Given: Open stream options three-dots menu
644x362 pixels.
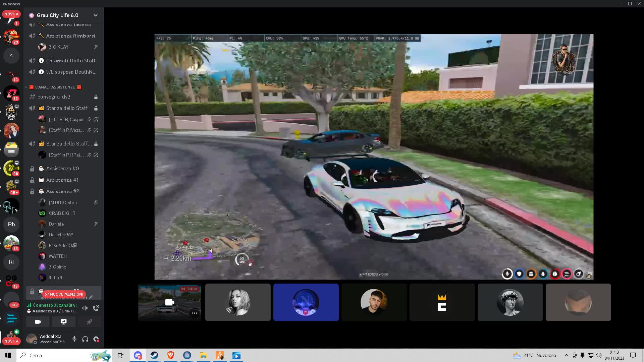Looking at the screenshot, I should pos(194,313).
